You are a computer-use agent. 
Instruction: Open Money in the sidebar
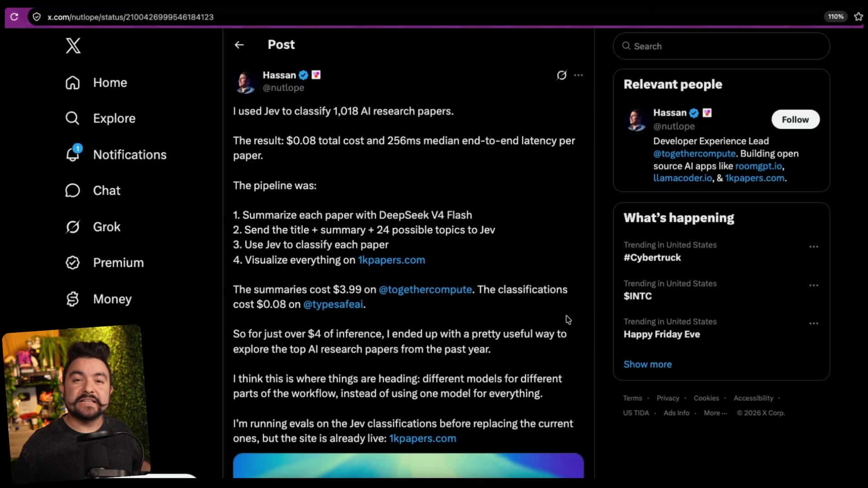pos(99,299)
